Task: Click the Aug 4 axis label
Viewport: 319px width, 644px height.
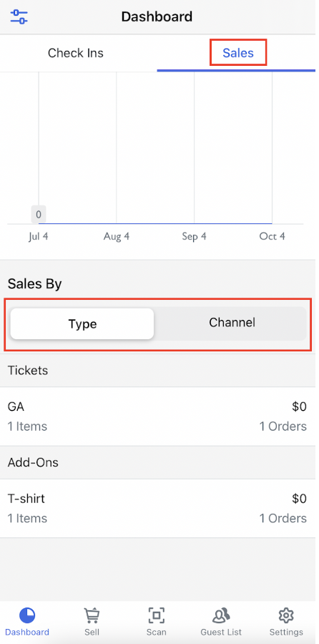Action: [117, 237]
